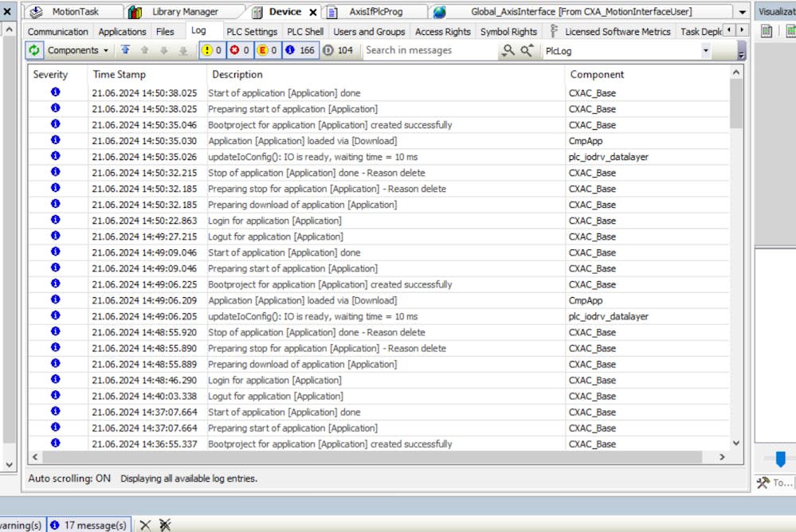Toggle the errors filter showing 0
Viewport: 796px width, 532px height.
[x=239, y=50]
